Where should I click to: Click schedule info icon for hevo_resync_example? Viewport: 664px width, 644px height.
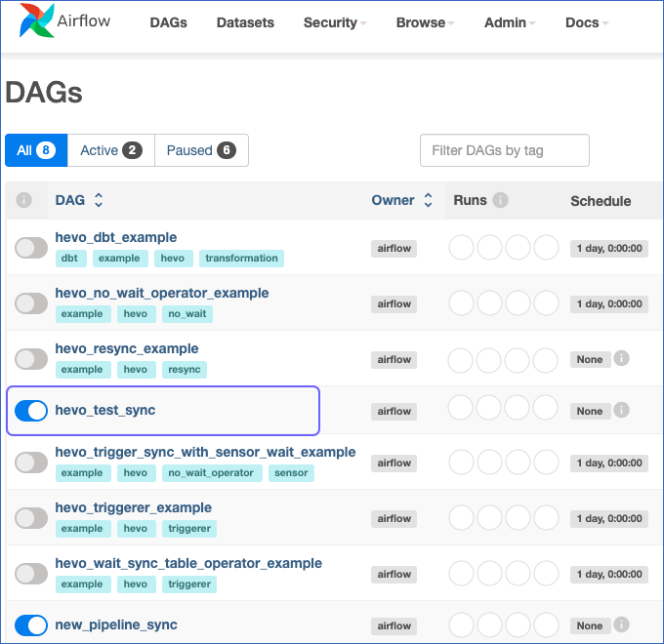point(621,358)
